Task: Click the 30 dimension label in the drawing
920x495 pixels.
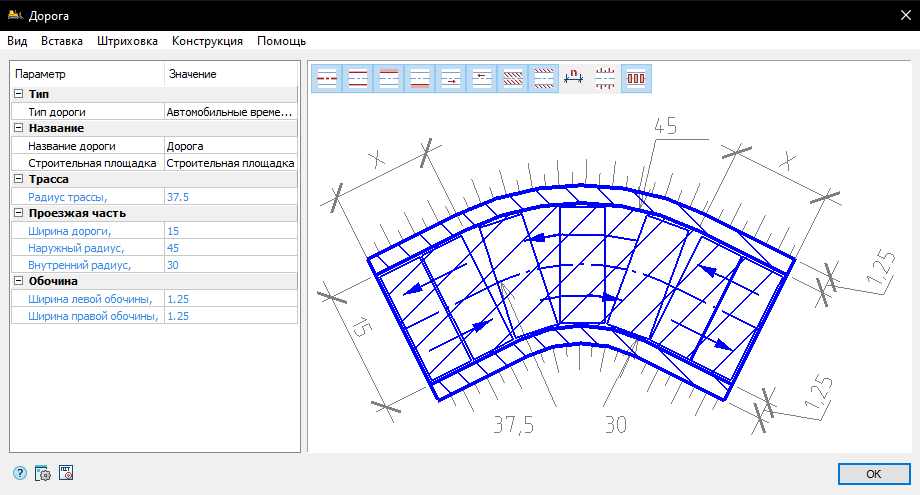Action: 616,425
